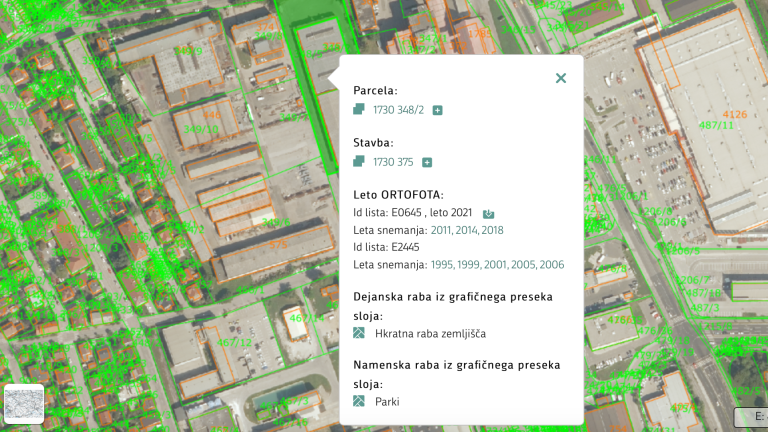This screenshot has height=432, width=768.
Task: Select the 1995 survey year
Action: [443, 264]
